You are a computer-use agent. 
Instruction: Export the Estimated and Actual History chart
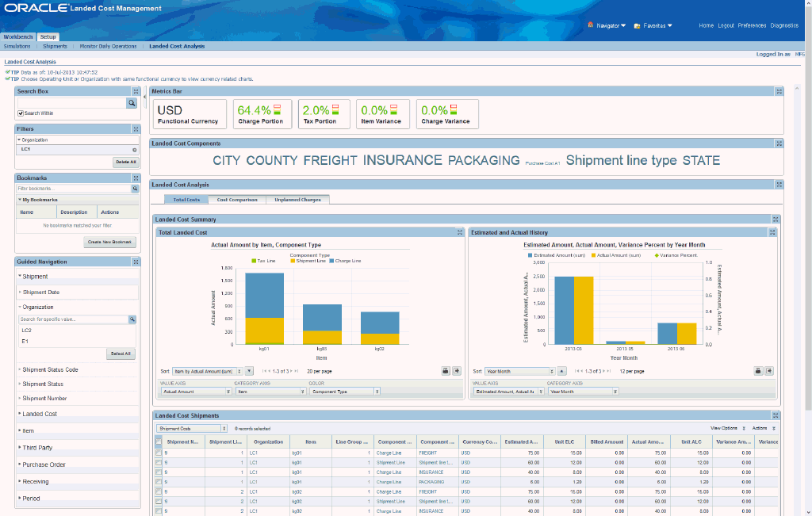click(769, 371)
